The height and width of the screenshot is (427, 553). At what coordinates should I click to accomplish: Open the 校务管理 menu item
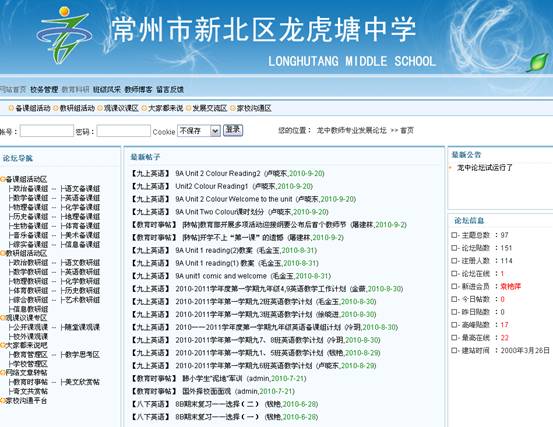tap(44, 90)
